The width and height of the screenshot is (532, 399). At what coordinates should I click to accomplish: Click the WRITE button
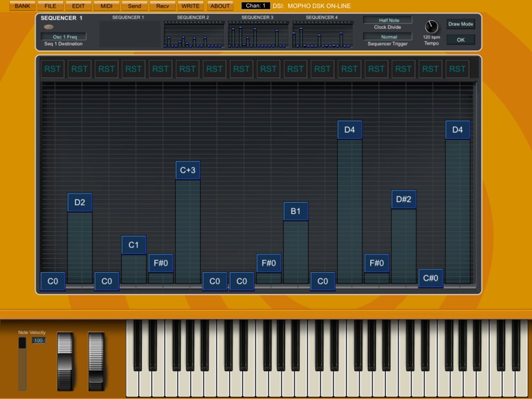190,6
